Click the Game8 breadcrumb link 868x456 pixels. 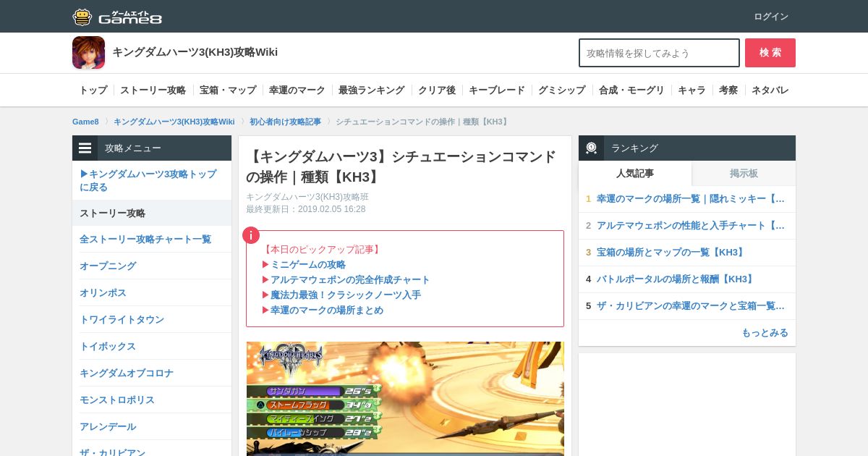pyautogui.click(x=85, y=122)
